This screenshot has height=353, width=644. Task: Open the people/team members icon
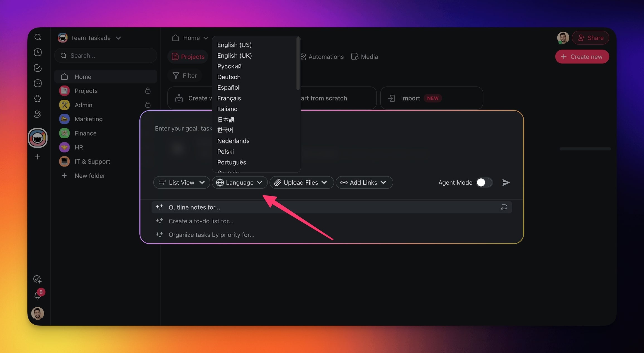38,114
